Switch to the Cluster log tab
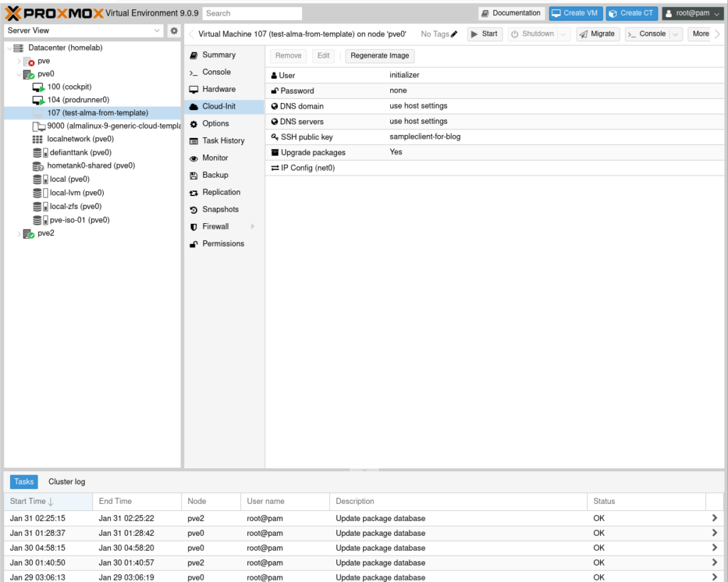 (x=67, y=482)
